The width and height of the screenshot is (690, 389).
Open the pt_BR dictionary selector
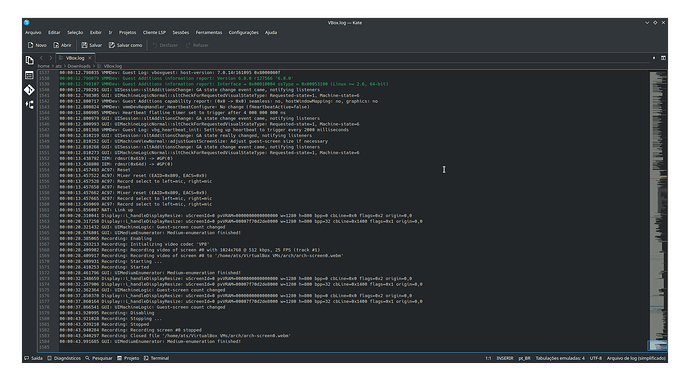tap(524, 358)
